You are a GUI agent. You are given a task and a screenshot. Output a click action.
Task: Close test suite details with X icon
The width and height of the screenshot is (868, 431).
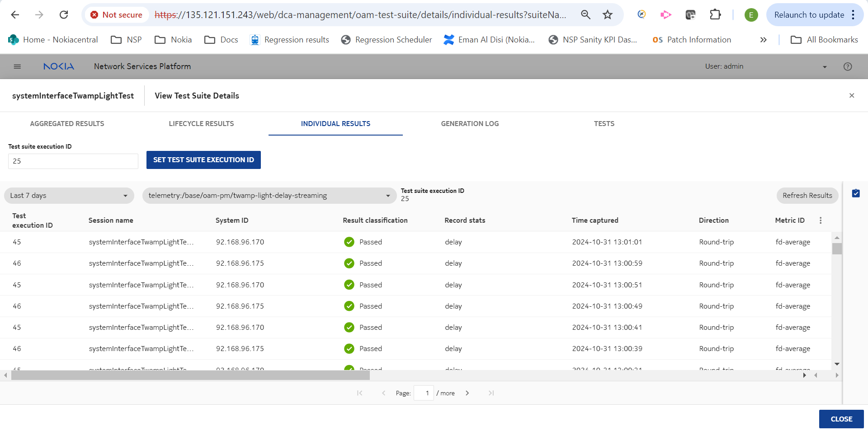tap(852, 96)
